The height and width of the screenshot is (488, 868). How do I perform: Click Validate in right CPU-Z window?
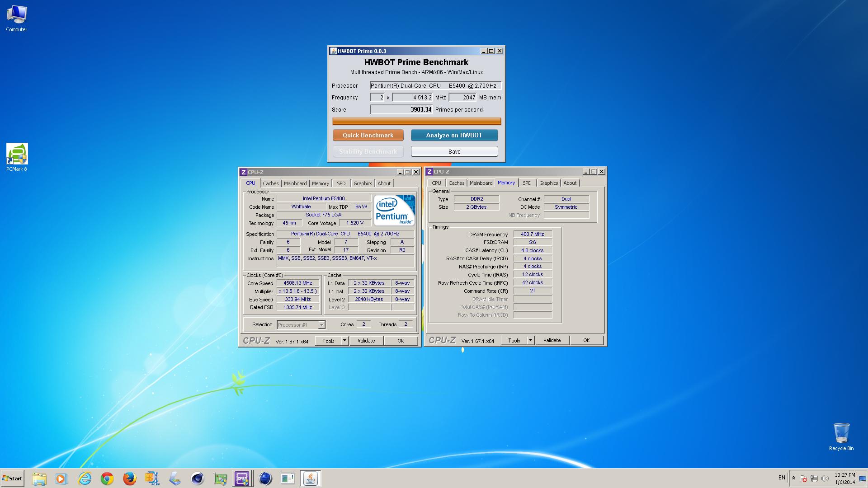pos(552,340)
